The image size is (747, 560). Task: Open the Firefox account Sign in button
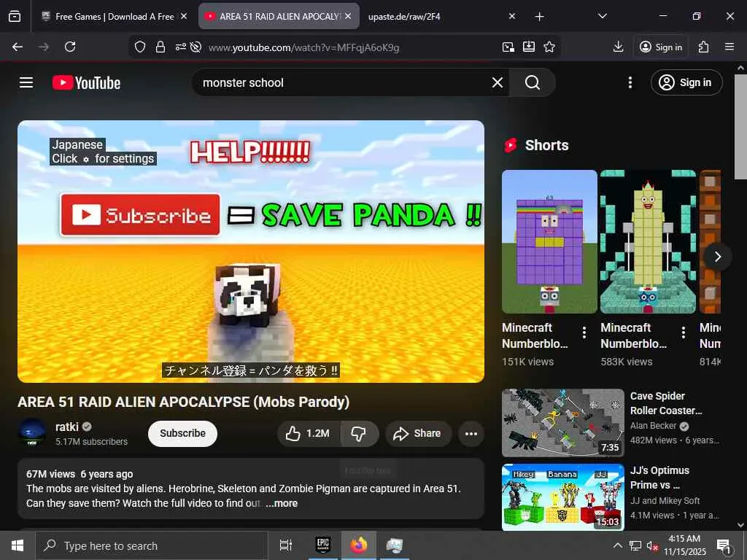661,47
